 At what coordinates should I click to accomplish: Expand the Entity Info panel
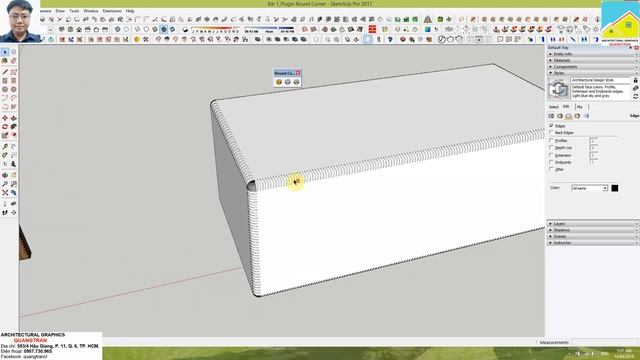[x=592, y=54]
